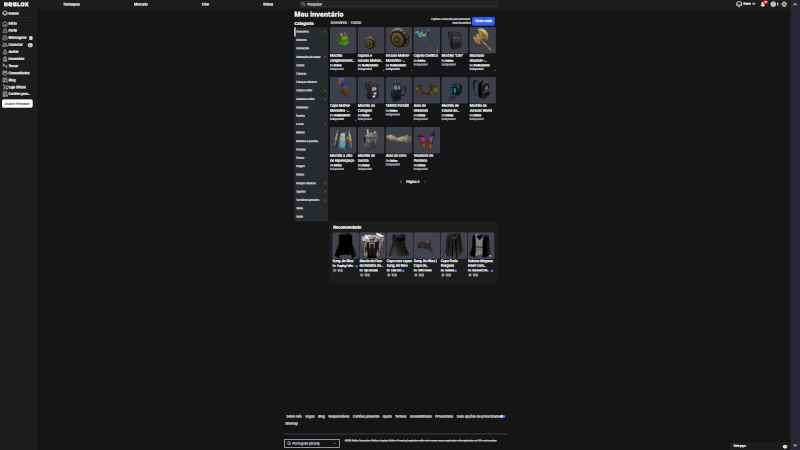The width and height of the screenshot is (800, 450).
Task: Click Acessórios breadcrumb link
Action: (338, 22)
